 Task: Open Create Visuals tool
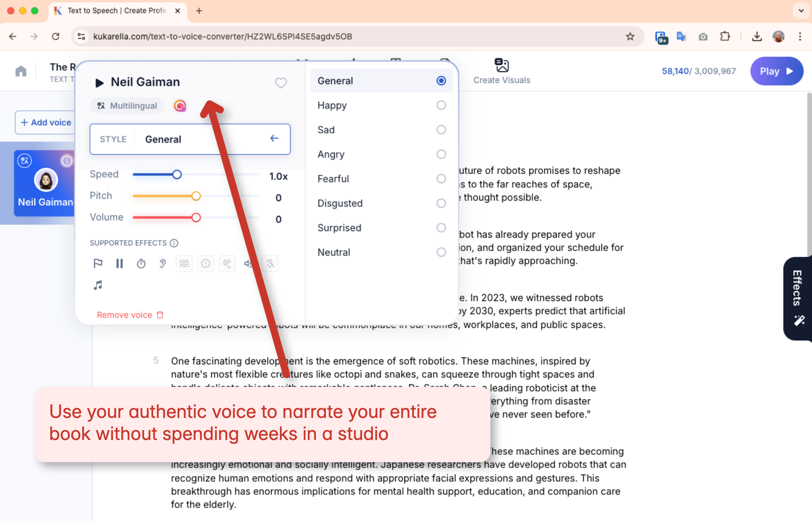pyautogui.click(x=502, y=71)
